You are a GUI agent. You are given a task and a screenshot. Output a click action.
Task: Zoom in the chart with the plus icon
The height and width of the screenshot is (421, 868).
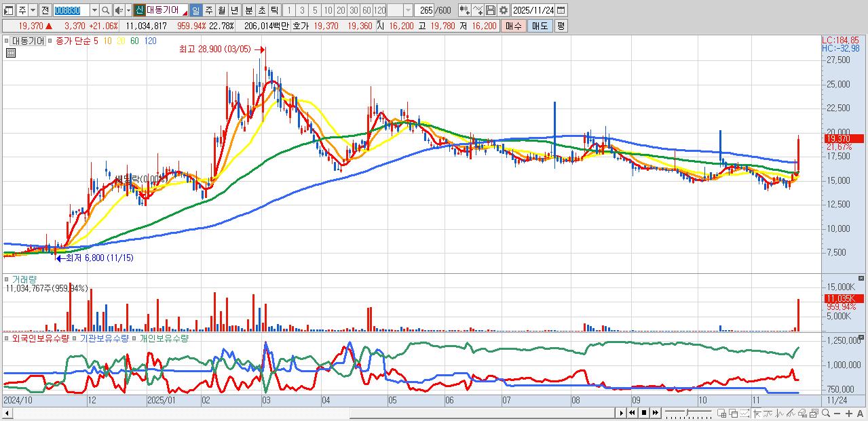(849, 414)
